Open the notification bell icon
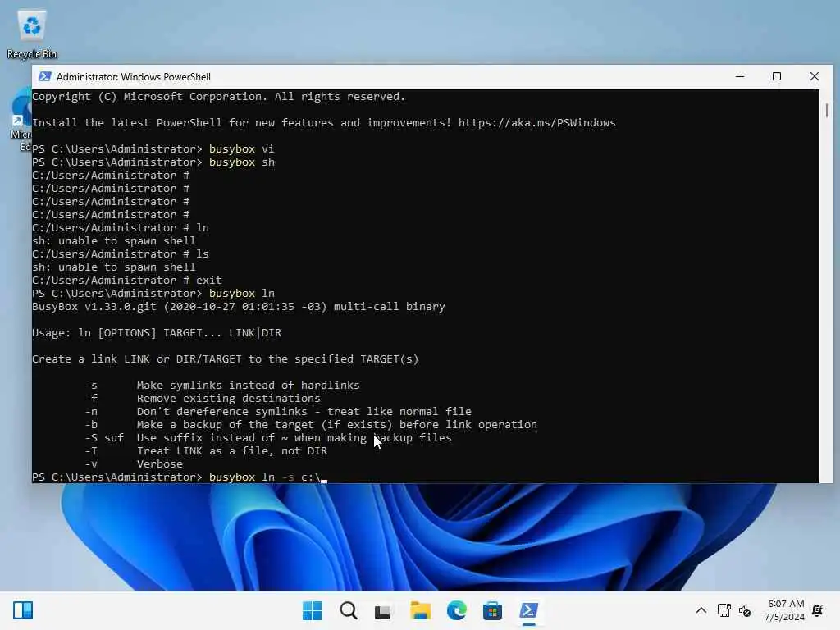The width and height of the screenshot is (840, 630). point(818,610)
